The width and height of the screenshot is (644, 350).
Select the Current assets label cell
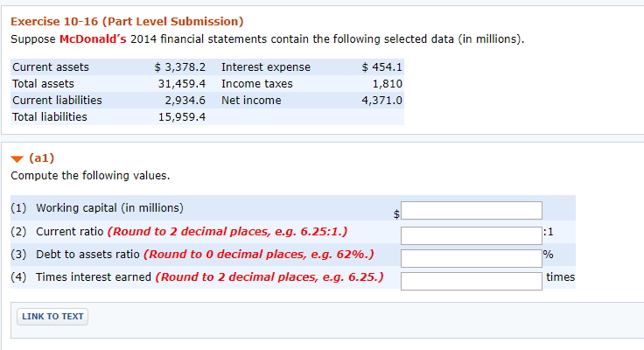pyautogui.click(x=50, y=67)
